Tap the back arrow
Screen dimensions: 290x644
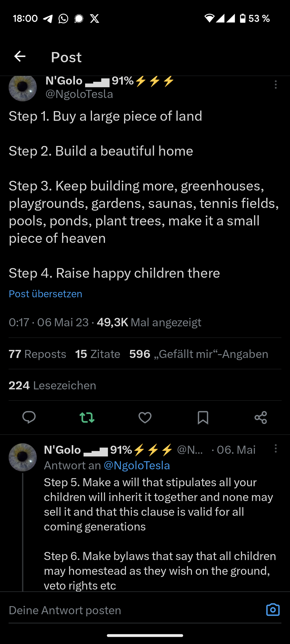20,57
